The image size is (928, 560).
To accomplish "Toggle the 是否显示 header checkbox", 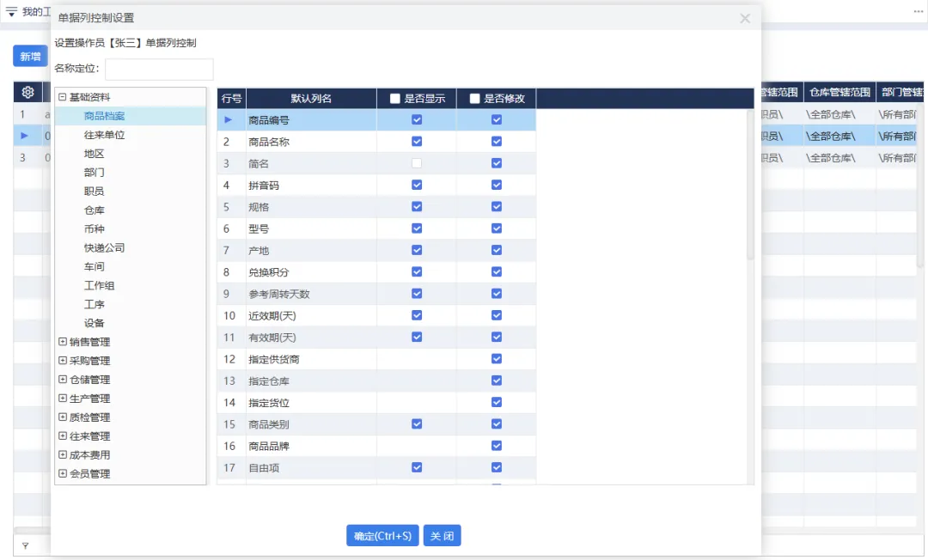I will pyautogui.click(x=395, y=99).
